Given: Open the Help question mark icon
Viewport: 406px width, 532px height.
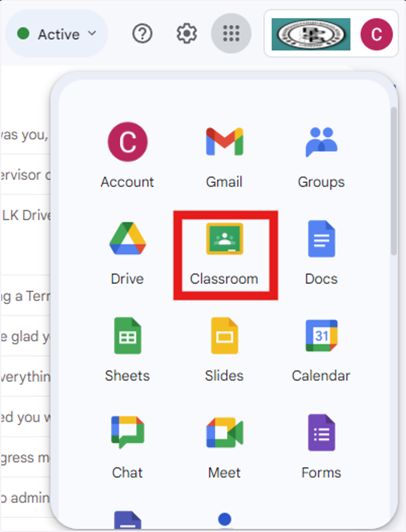Looking at the screenshot, I should tap(142, 33).
